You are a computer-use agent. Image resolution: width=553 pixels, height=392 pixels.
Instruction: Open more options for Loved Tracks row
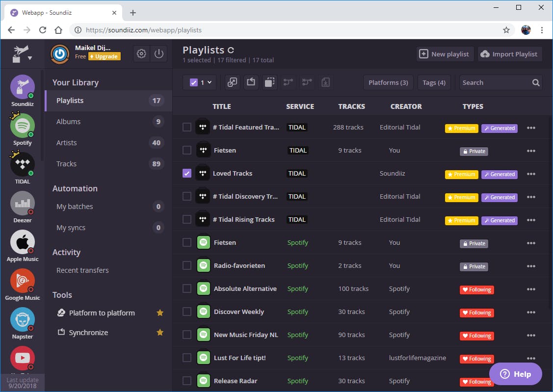(531, 174)
